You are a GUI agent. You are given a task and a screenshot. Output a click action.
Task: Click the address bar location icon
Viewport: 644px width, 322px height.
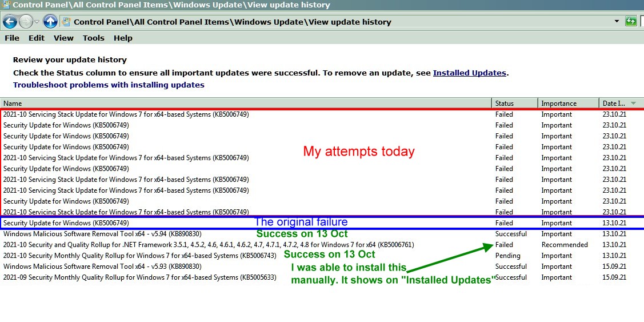pyautogui.click(x=66, y=22)
